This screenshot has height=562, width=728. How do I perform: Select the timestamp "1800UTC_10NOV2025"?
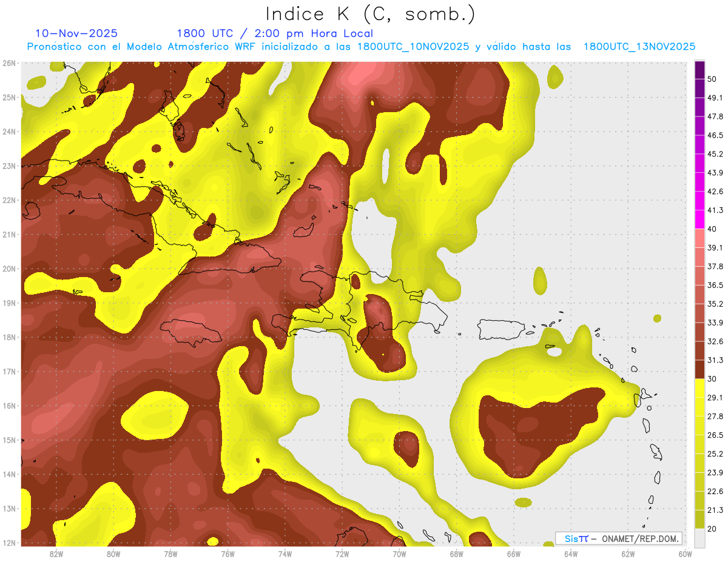pyautogui.click(x=413, y=47)
